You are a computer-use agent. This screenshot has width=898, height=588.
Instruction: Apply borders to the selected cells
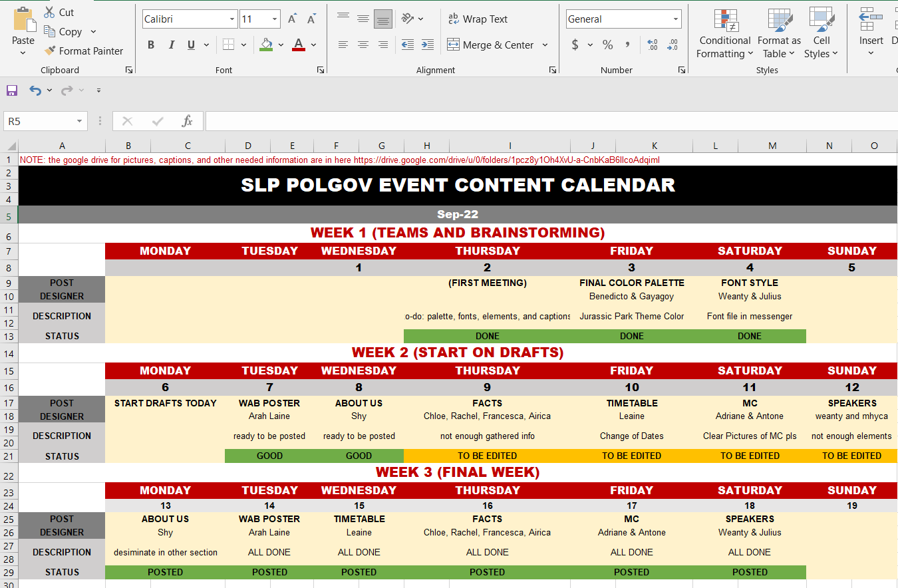coord(229,45)
